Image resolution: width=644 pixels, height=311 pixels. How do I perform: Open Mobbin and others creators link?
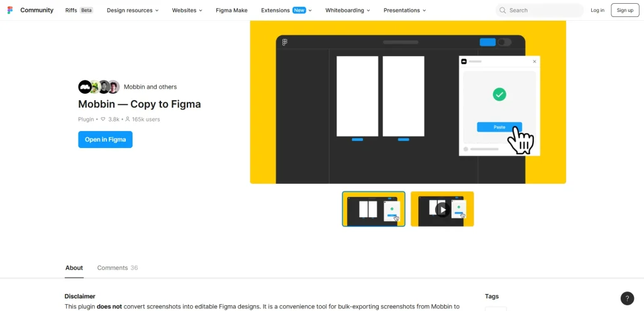(150, 87)
